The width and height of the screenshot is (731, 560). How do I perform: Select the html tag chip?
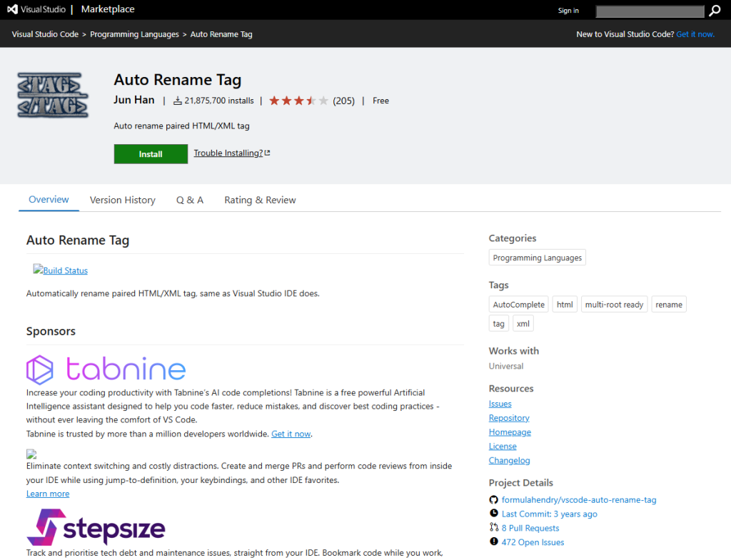coord(565,304)
